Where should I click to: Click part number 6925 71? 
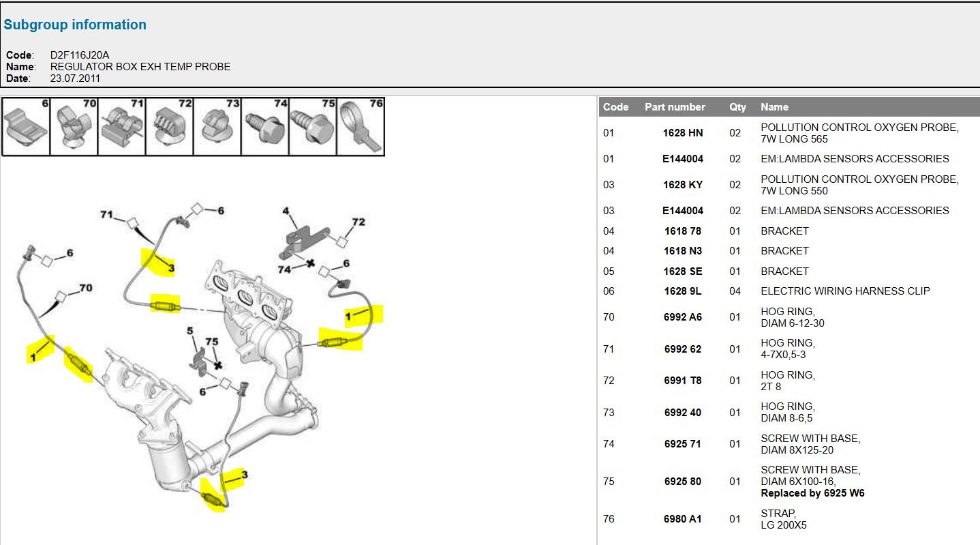click(x=683, y=444)
